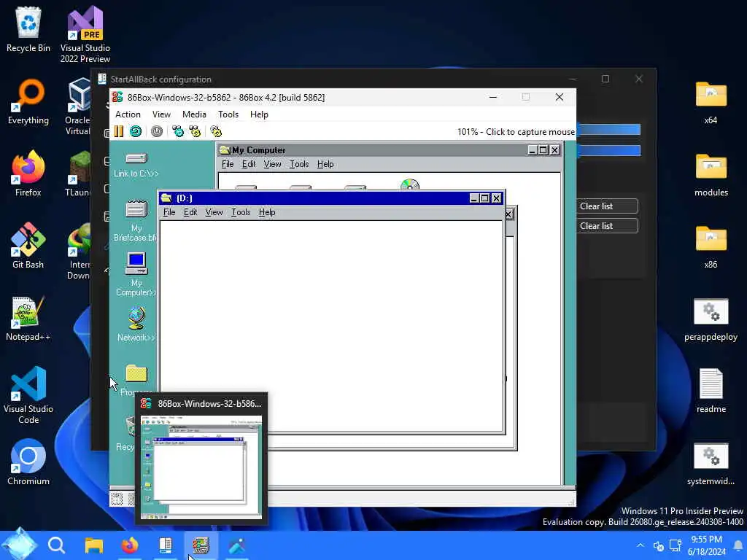This screenshot has width=747, height=560.
Task: Select the readme file on desktop
Action: click(711, 391)
